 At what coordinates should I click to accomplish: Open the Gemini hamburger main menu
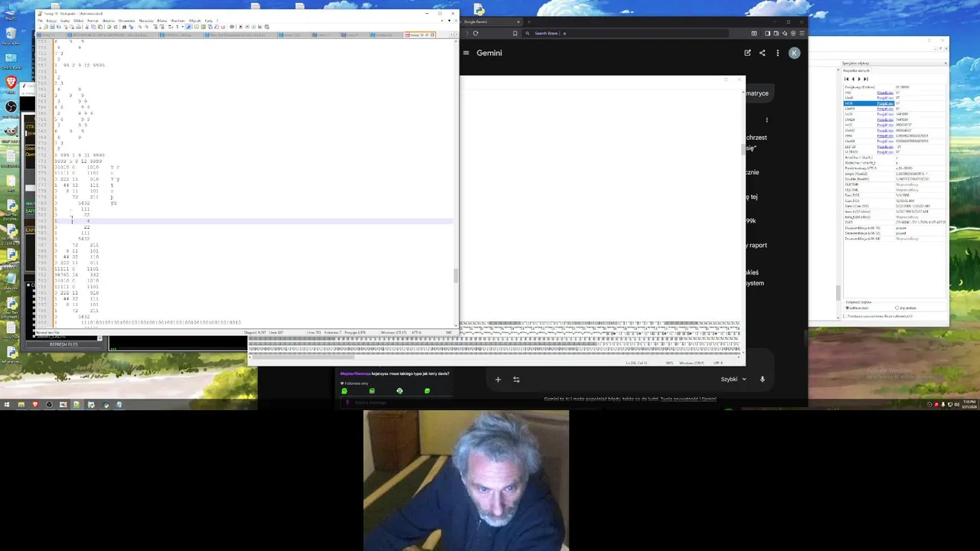pos(465,53)
